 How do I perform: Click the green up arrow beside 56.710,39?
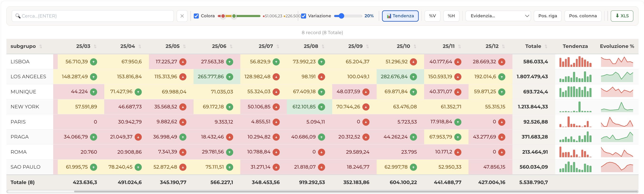(x=94, y=62)
